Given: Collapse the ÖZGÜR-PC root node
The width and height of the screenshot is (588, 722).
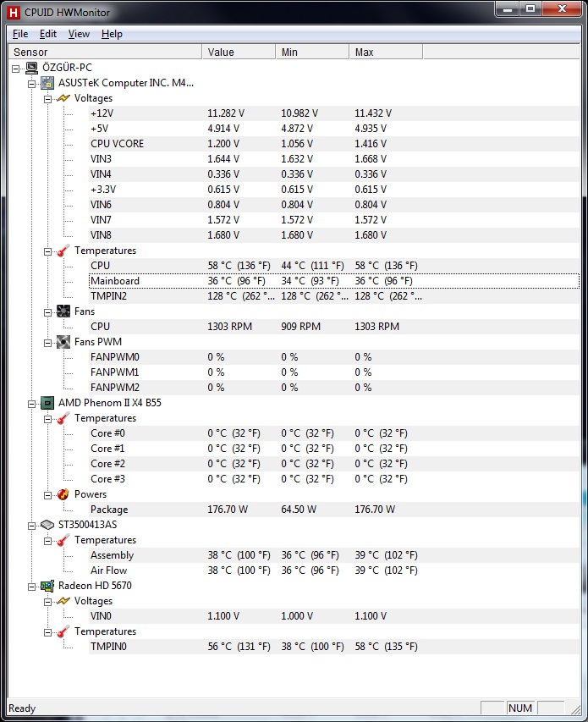Looking at the screenshot, I should tap(17, 68).
